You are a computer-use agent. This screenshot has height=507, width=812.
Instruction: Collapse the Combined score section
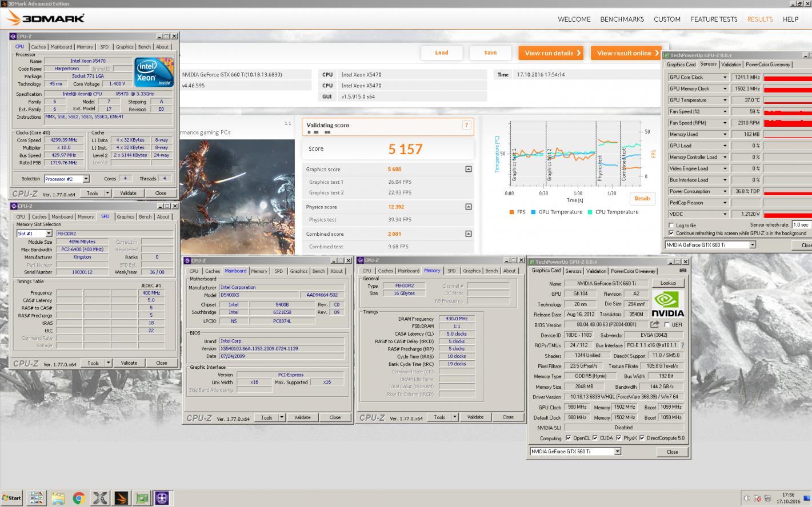(469, 234)
